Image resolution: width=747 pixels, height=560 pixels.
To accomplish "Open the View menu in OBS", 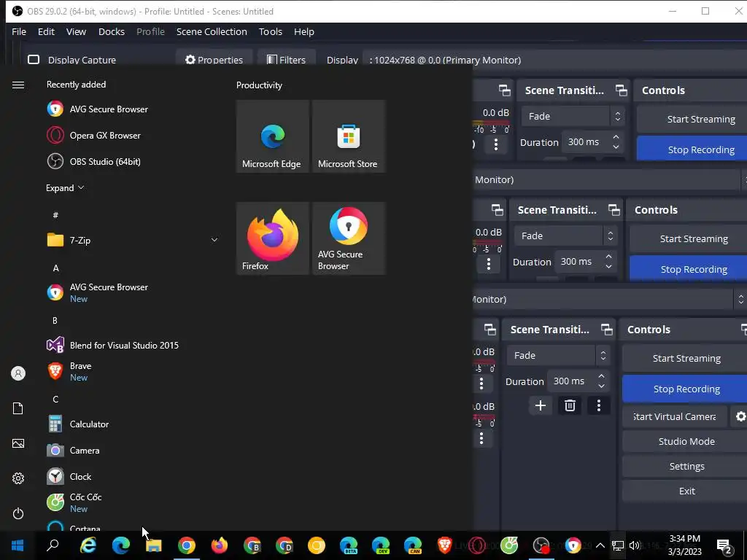I will [76, 31].
